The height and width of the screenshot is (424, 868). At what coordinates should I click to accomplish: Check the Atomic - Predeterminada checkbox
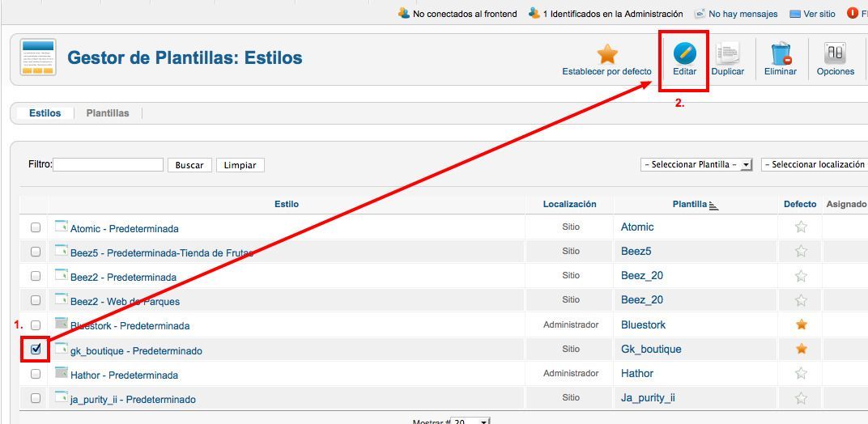coord(36,227)
